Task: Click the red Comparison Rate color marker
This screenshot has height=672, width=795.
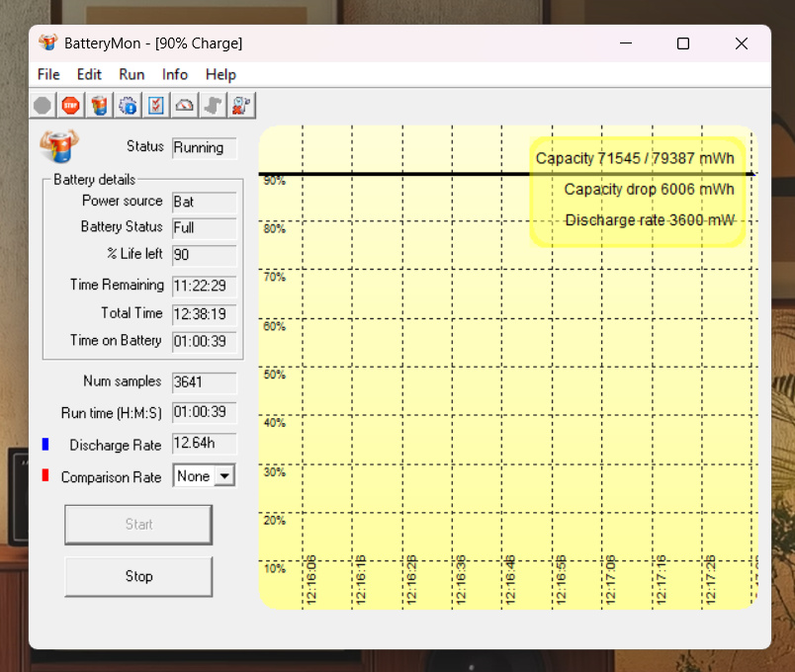Action: point(45,475)
